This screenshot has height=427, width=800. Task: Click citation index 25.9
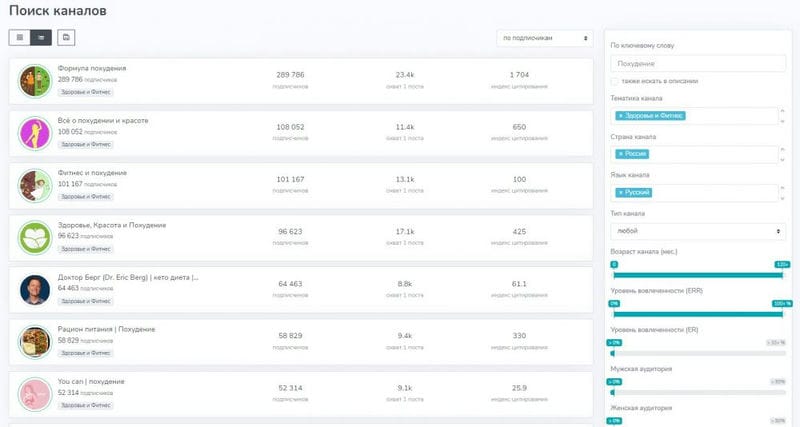click(x=519, y=388)
